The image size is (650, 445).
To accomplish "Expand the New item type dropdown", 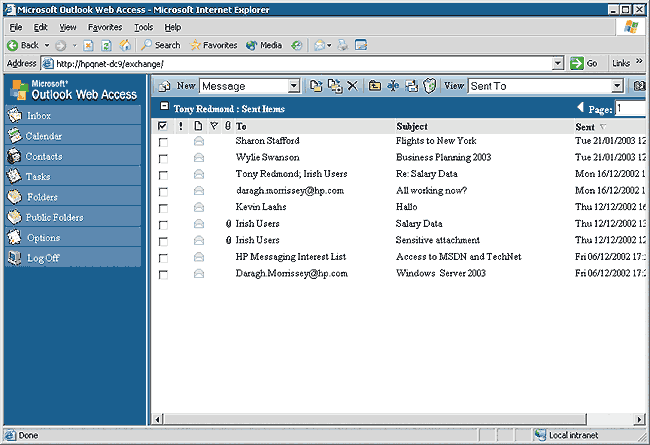I will (294, 87).
